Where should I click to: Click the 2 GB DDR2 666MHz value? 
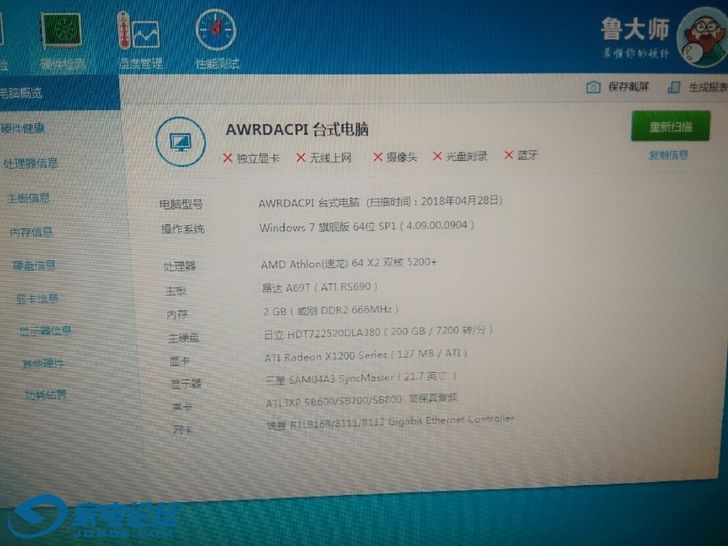[x=331, y=310]
